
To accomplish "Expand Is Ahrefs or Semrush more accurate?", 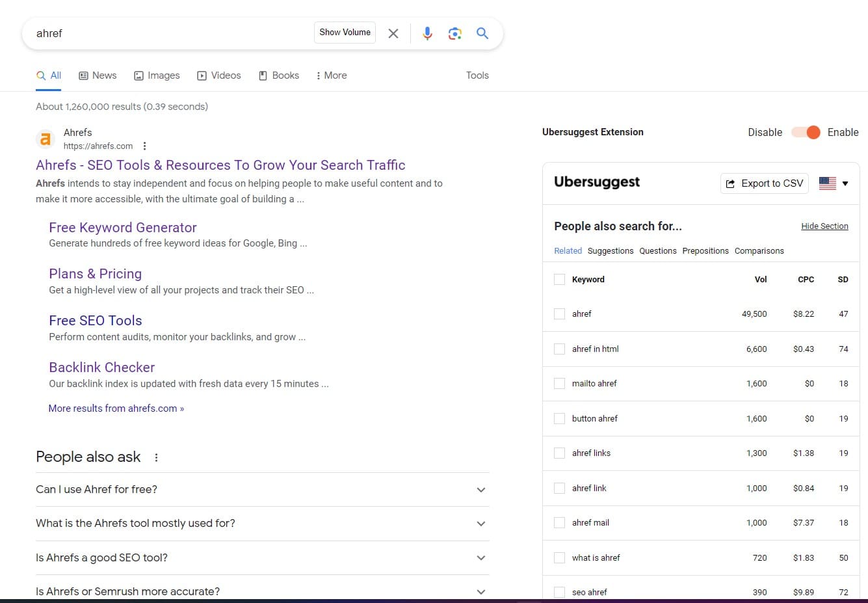I will coord(262,591).
